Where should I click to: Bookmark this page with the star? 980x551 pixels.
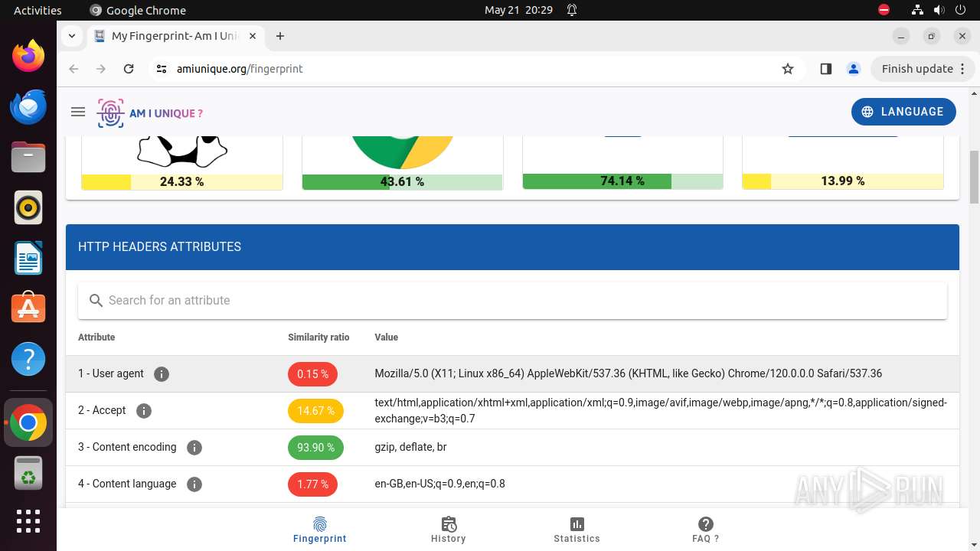(x=788, y=69)
